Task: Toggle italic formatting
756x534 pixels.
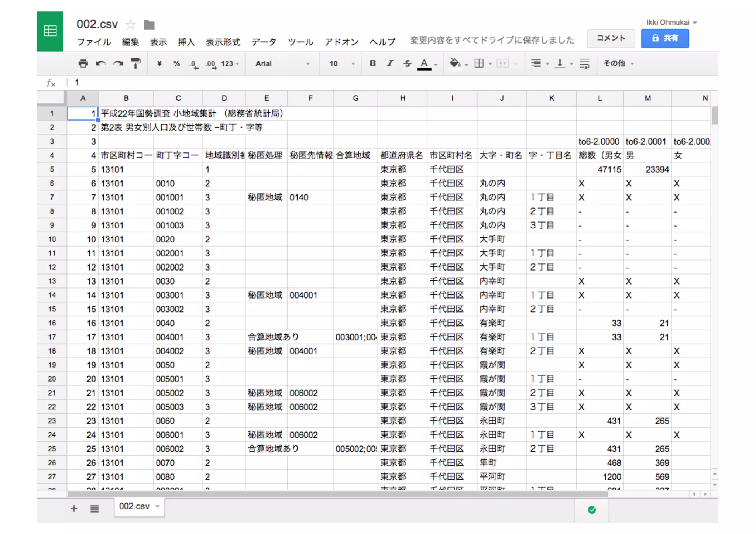Action: point(390,63)
